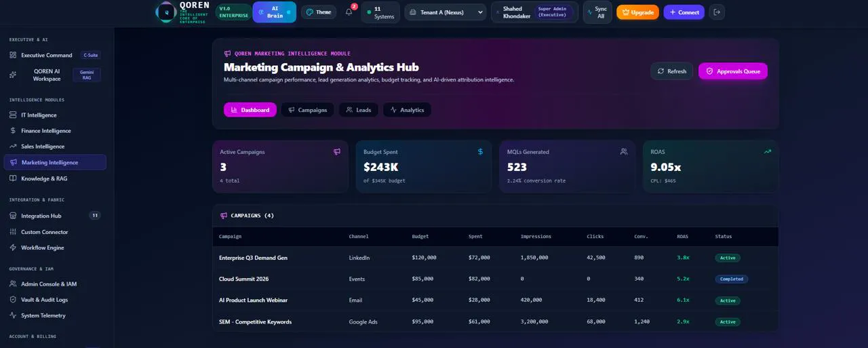Click the logout arrow icon
The image size is (868, 348).
click(717, 12)
